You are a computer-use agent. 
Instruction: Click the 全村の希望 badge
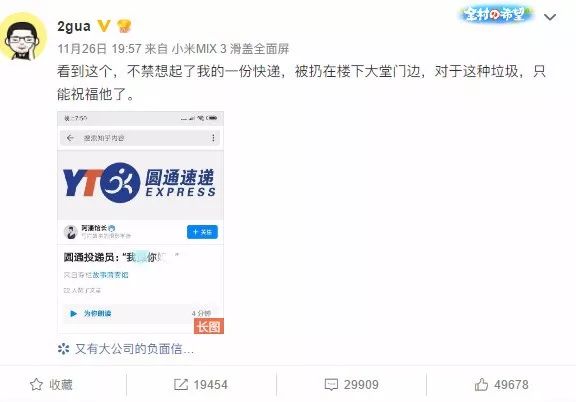pyautogui.click(x=494, y=15)
